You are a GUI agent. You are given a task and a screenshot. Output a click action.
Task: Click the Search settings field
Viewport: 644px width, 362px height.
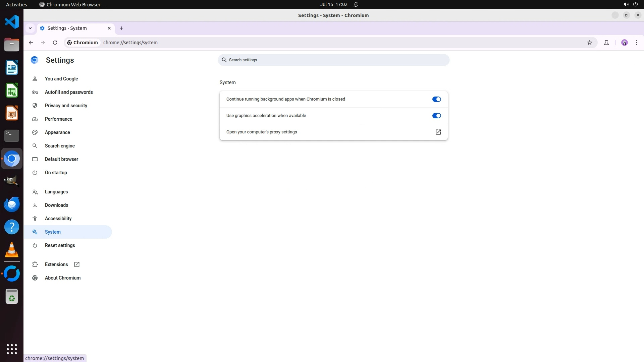coord(333,60)
